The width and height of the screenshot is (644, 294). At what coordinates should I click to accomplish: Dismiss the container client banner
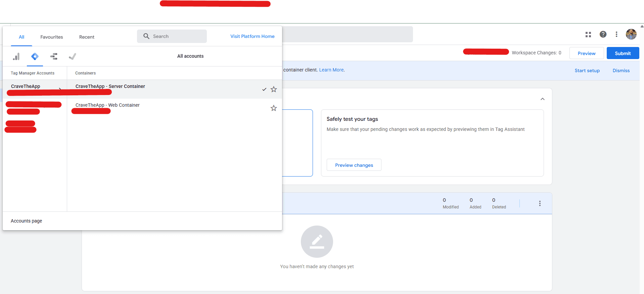point(621,70)
